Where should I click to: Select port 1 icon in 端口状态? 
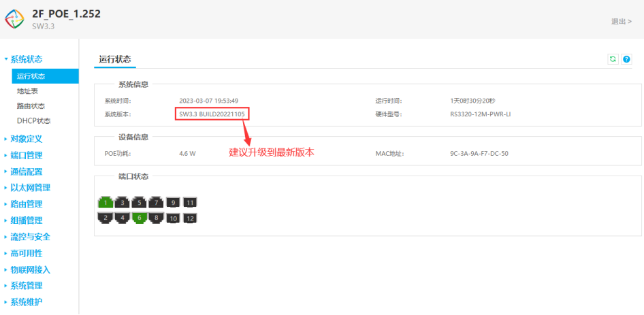(x=106, y=203)
